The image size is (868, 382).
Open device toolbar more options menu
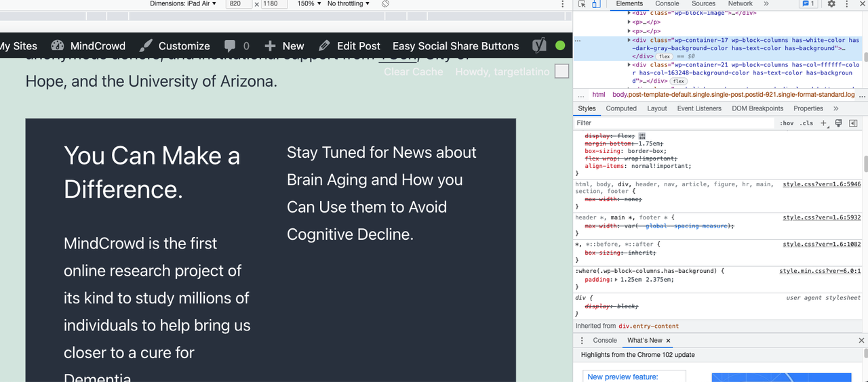562,4
